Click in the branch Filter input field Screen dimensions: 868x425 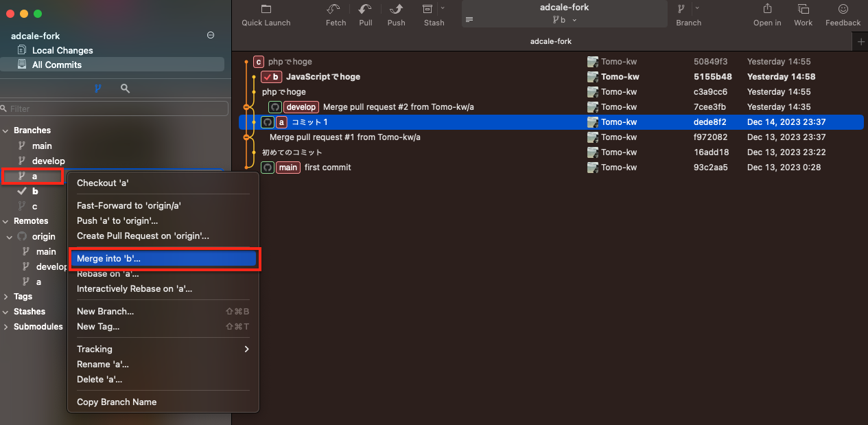(x=114, y=108)
